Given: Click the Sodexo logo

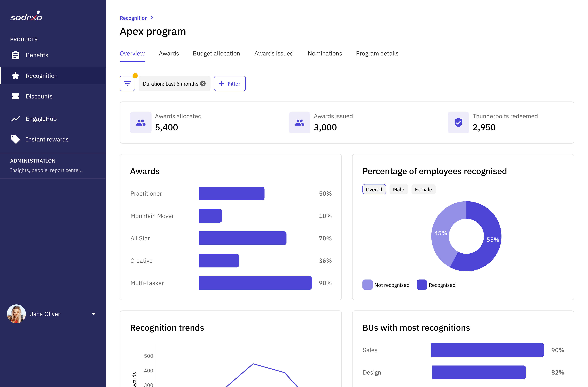Looking at the screenshot, I should click(26, 16).
